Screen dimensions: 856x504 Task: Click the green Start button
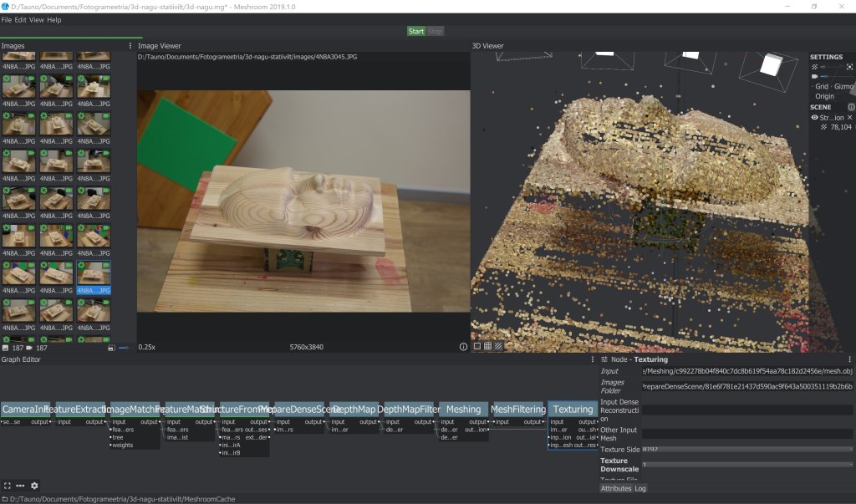pos(415,32)
